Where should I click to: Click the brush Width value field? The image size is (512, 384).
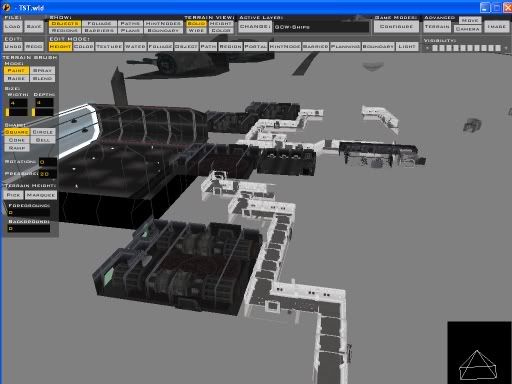click(18, 103)
